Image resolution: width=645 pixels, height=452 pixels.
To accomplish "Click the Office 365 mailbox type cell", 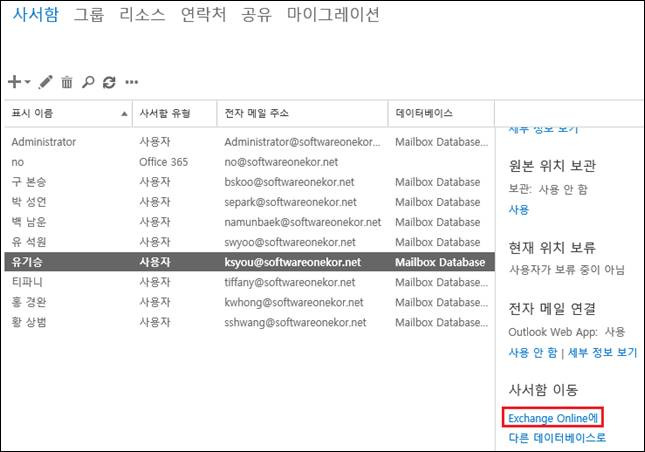I will tap(163, 162).
